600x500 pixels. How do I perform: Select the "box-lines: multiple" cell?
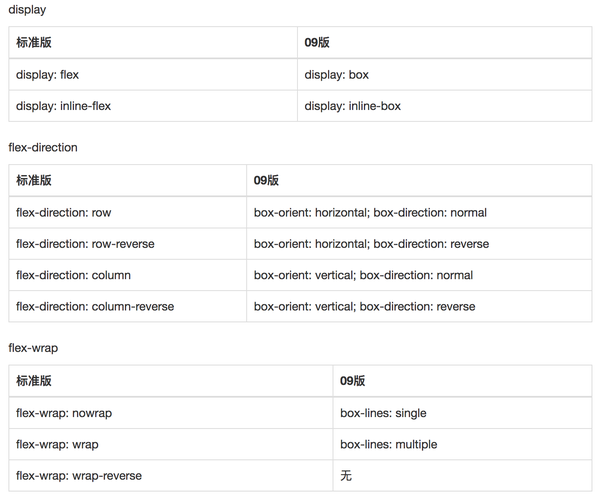(388, 444)
